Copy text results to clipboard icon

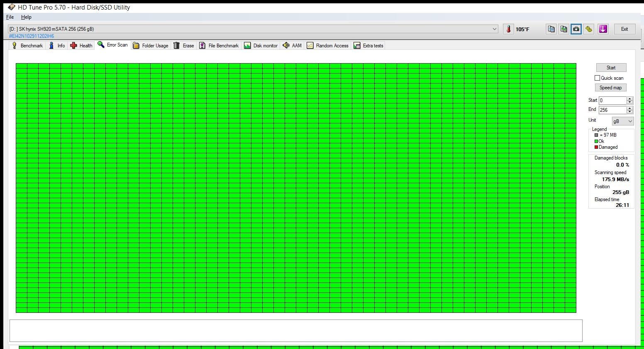pyautogui.click(x=551, y=29)
